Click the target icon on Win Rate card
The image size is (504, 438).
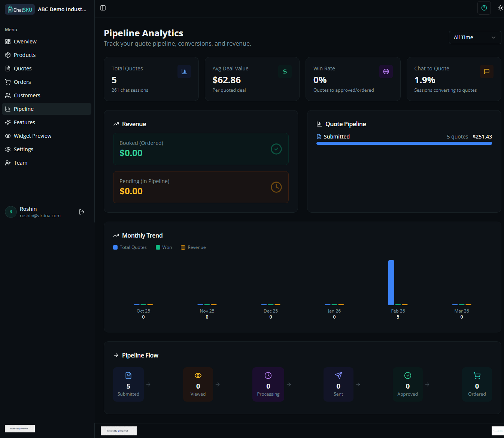click(386, 72)
